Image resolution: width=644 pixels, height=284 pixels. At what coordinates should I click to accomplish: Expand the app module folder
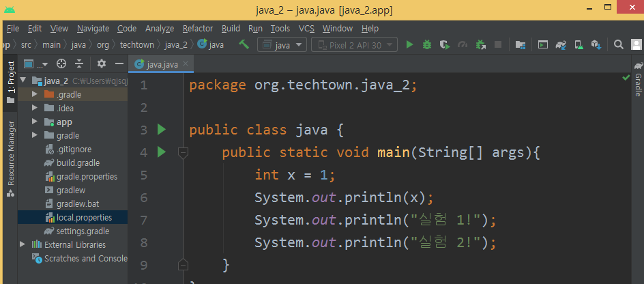click(35, 122)
